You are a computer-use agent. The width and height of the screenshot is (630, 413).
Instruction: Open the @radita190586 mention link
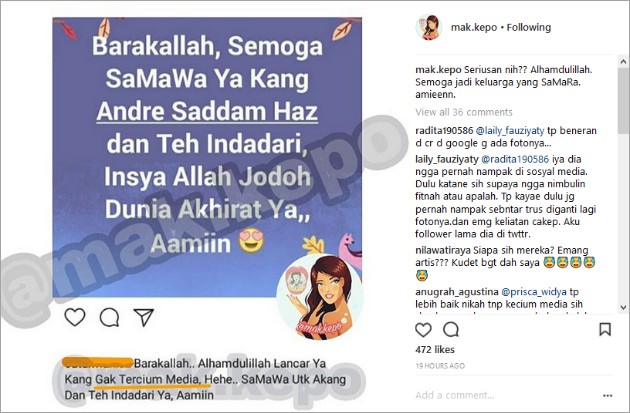click(515, 159)
